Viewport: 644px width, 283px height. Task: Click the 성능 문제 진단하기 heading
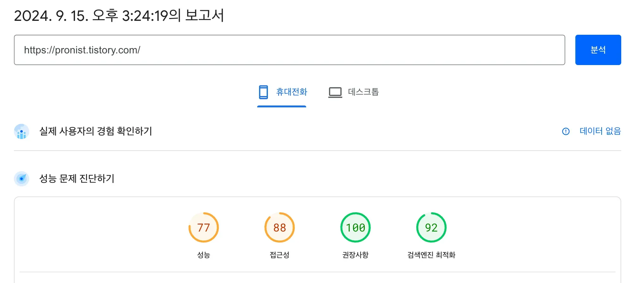[x=77, y=179]
